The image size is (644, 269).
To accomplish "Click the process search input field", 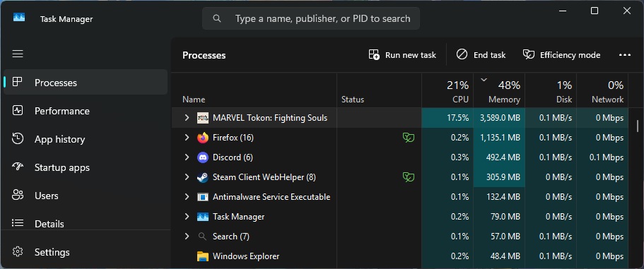I will (311, 18).
